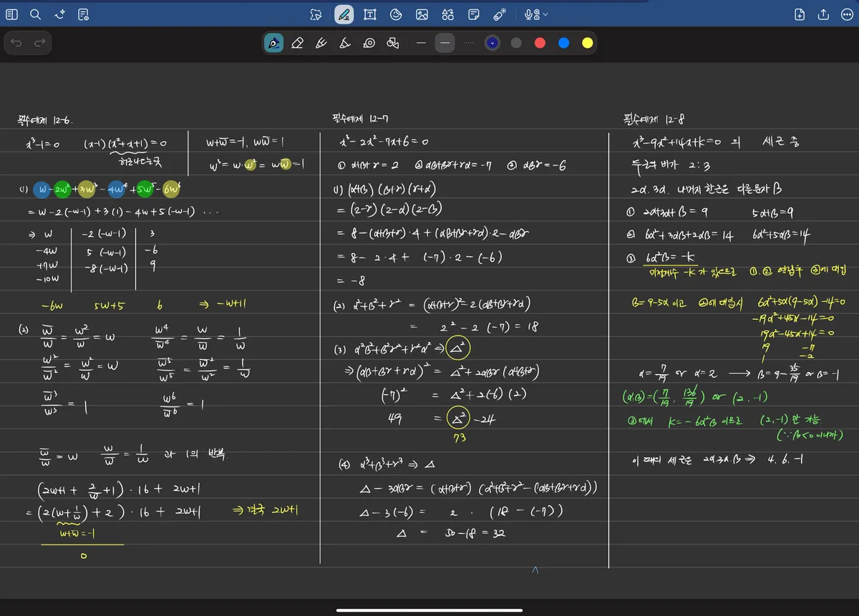Viewport: 859px width, 616px height.
Task: Select the lasso selection tool
Action: tap(316, 14)
